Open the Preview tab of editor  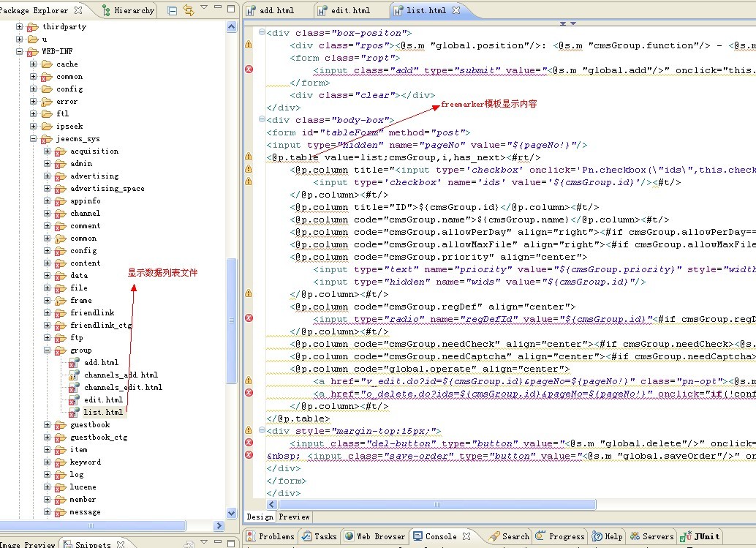(294, 517)
